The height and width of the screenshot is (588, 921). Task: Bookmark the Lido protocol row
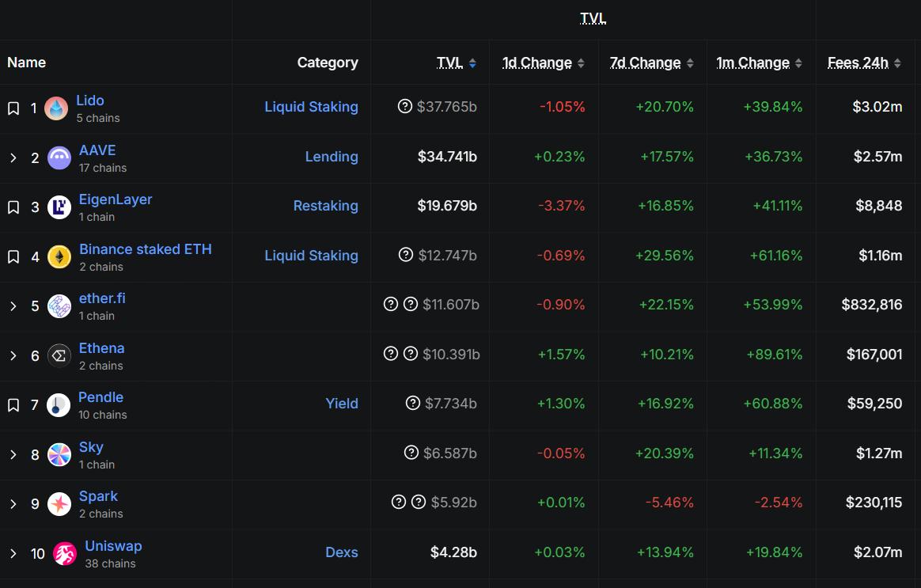[x=13, y=108]
